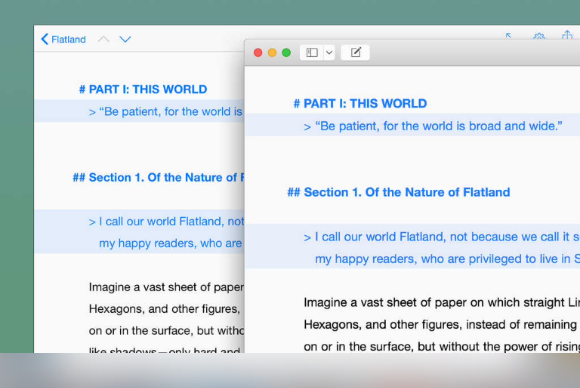Image resolution: width=580 pixels, height=388 pixels.
Task: Click the compose new sheet icon
Action: pos(355,53)
